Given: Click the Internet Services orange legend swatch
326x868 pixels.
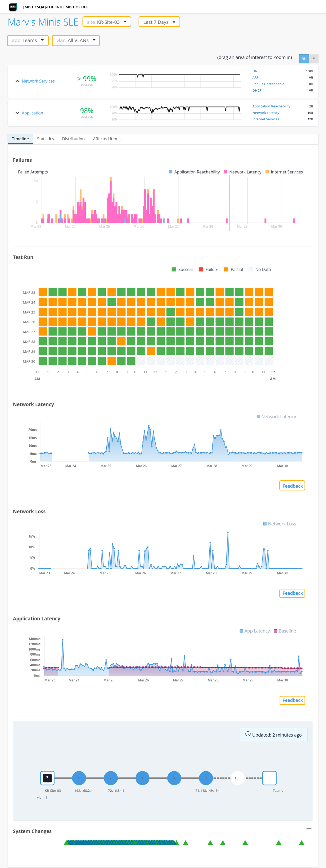Looking at the screenshot, I should click(267, 172).
